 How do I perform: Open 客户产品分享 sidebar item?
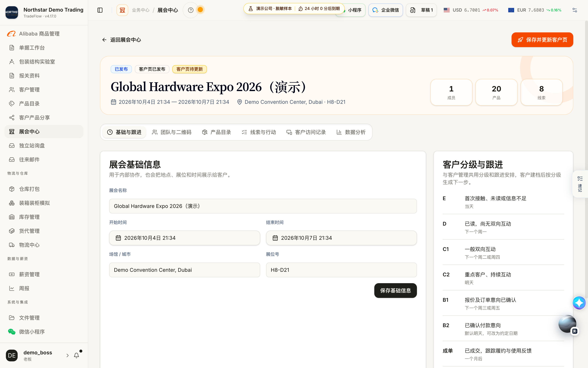[x=44, y=118]
